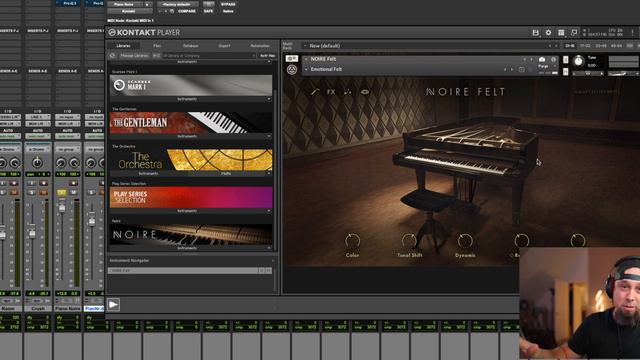Screen dimensions: 640x360
Task: Click the instrument info icon beside camera
Action: coord(553,59)
